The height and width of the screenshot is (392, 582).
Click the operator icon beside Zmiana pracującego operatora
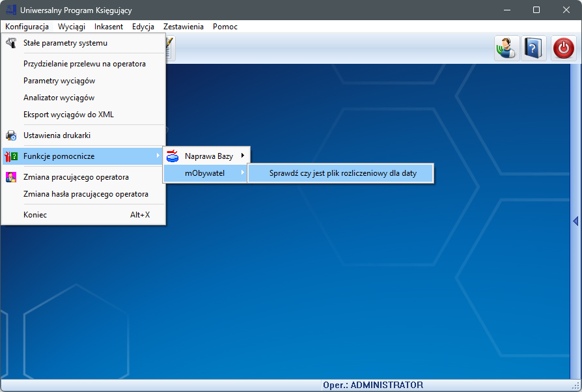click(11, 177)
